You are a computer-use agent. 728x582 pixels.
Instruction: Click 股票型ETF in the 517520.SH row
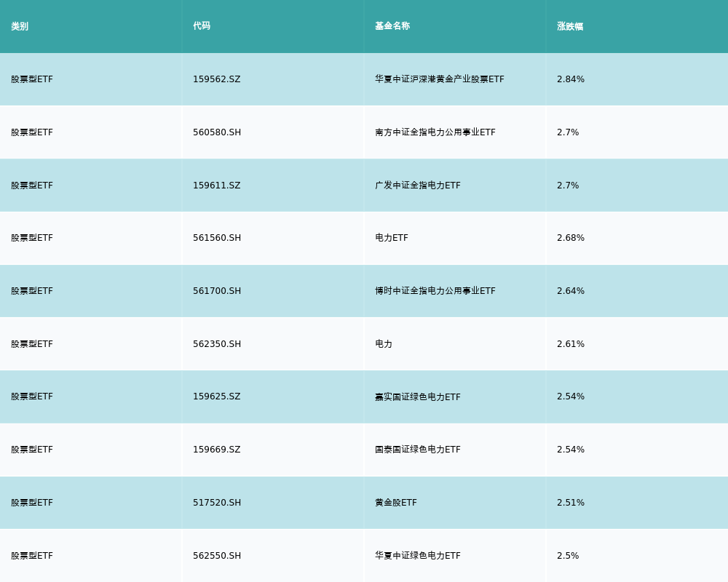tap(32, 503)
